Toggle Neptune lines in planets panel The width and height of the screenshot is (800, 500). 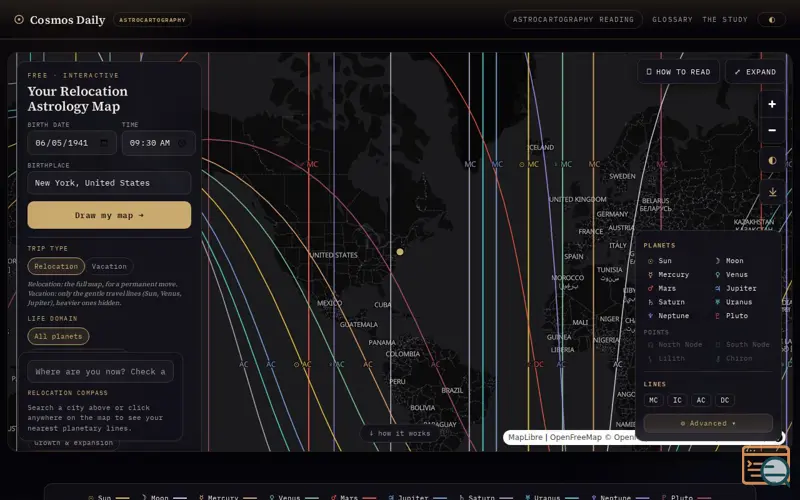[668, 316]
